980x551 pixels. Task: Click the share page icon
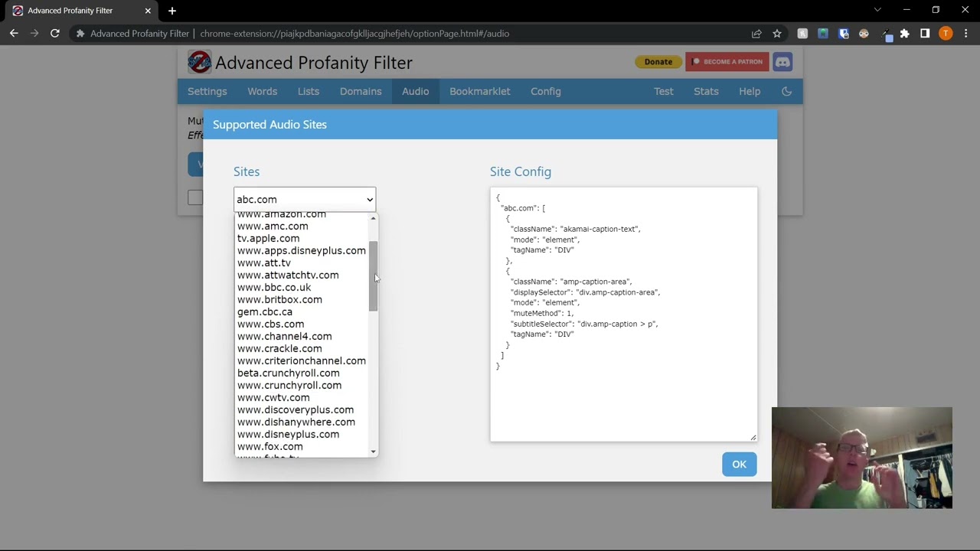(756, 34)
